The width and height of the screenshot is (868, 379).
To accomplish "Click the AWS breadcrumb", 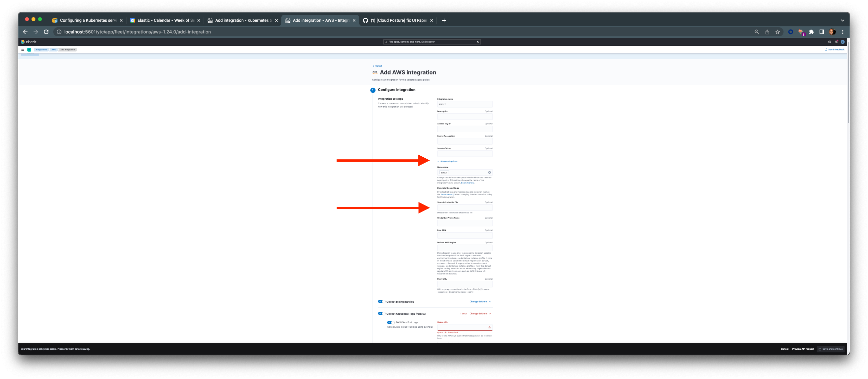I will 54,50.
